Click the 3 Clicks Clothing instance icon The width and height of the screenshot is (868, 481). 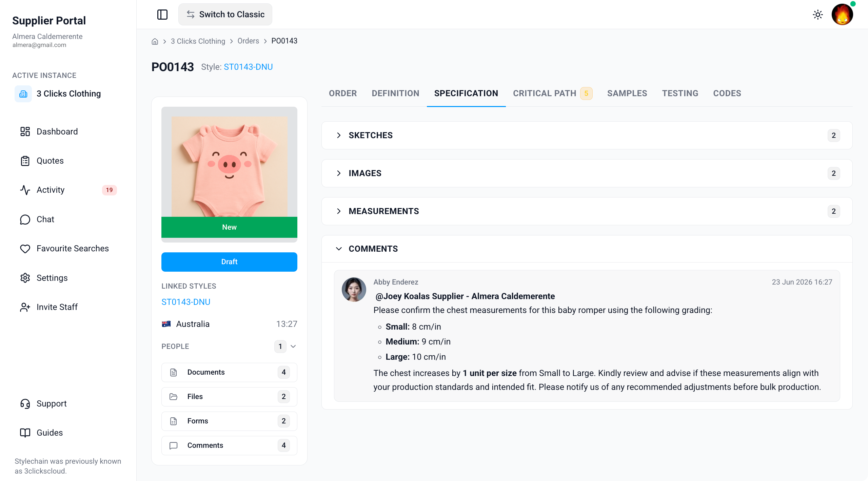[x=23, y=94]
